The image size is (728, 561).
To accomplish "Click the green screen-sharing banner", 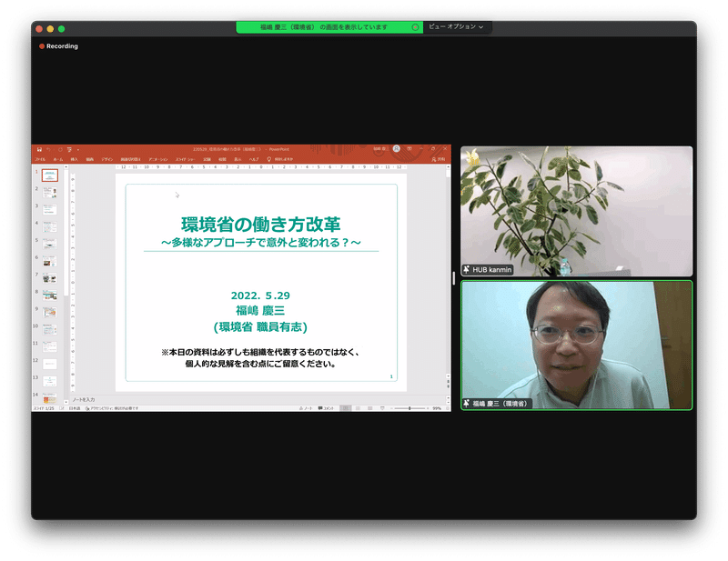I will (x=329, y=27).
